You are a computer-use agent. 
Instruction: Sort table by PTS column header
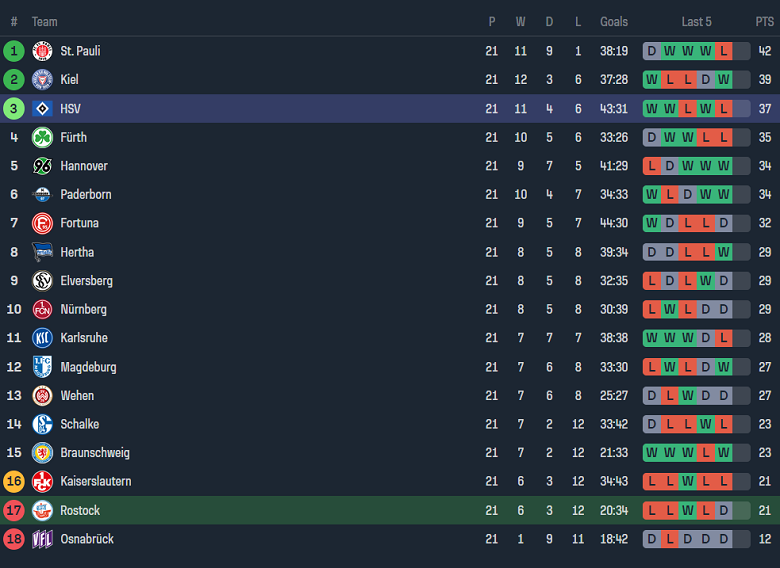click(x=764, y=22)
